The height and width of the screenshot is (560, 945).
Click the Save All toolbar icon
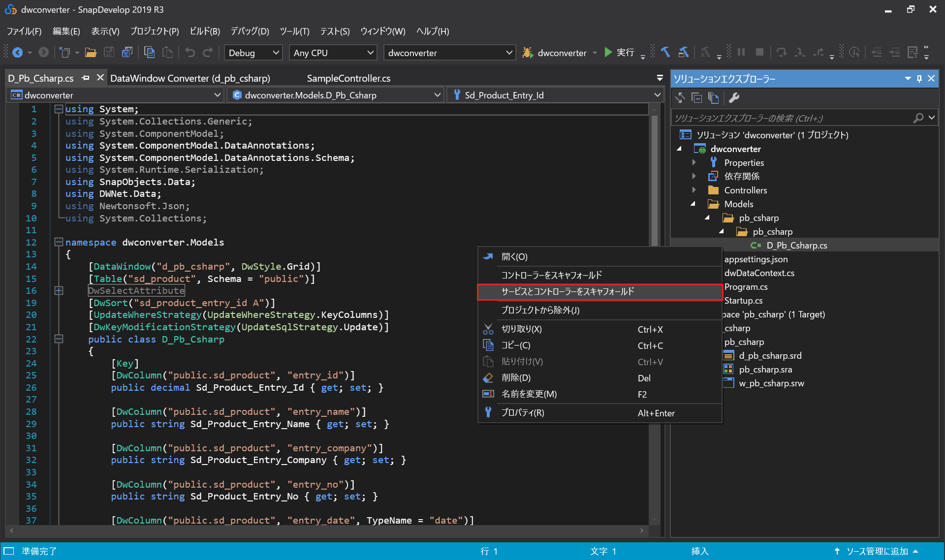coord(127,53)
